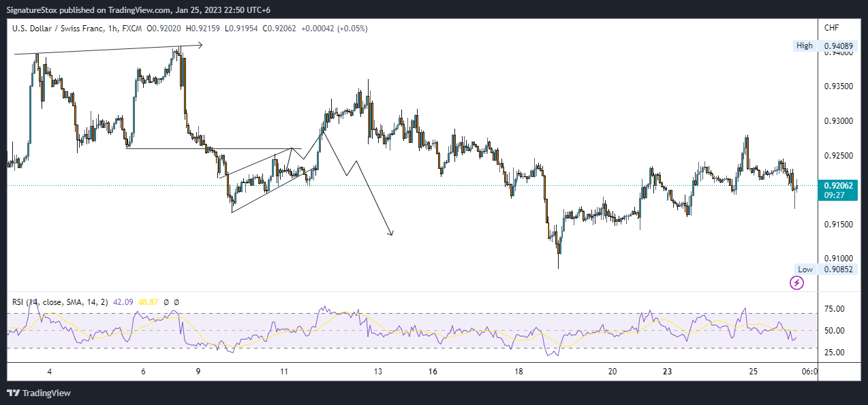This screenshot has height=405, width=868.
Task: Click the 09:27 candle countdown timer
Action: point(835,194)
